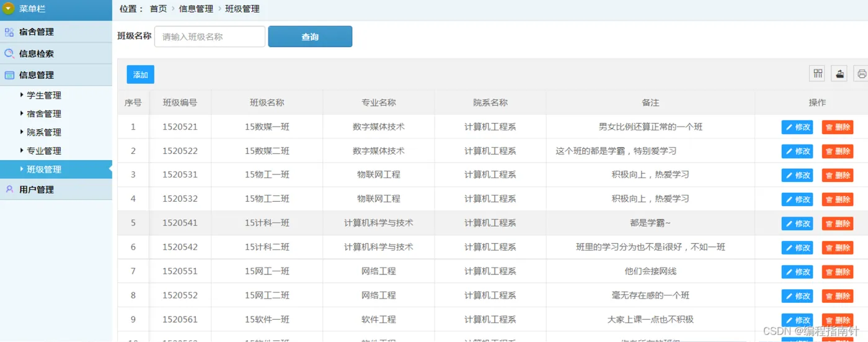Click the 用户管理 person icon
This screenshot has width=868, height=342.
pyautogui.click(x=9, y=189)
